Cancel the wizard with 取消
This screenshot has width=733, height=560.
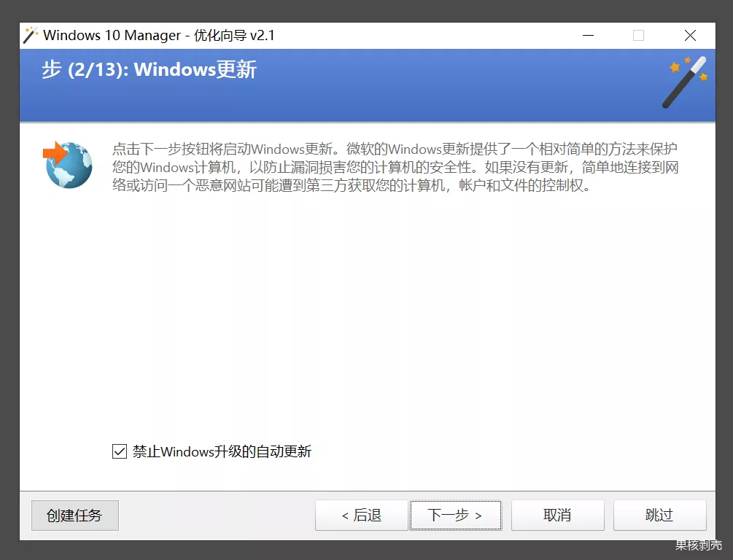[557, 515]
